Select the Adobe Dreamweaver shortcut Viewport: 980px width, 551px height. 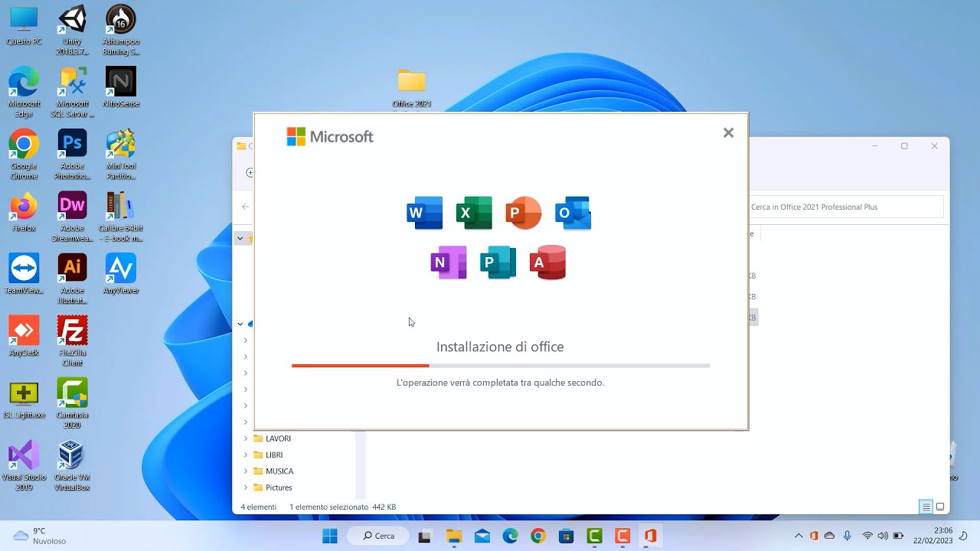72,217
